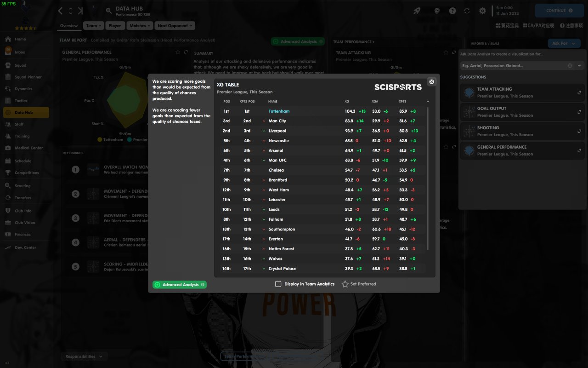Expand the Shooting suggestion card
This screenshot has height=368, width=588.
click(x=579, y=131)
